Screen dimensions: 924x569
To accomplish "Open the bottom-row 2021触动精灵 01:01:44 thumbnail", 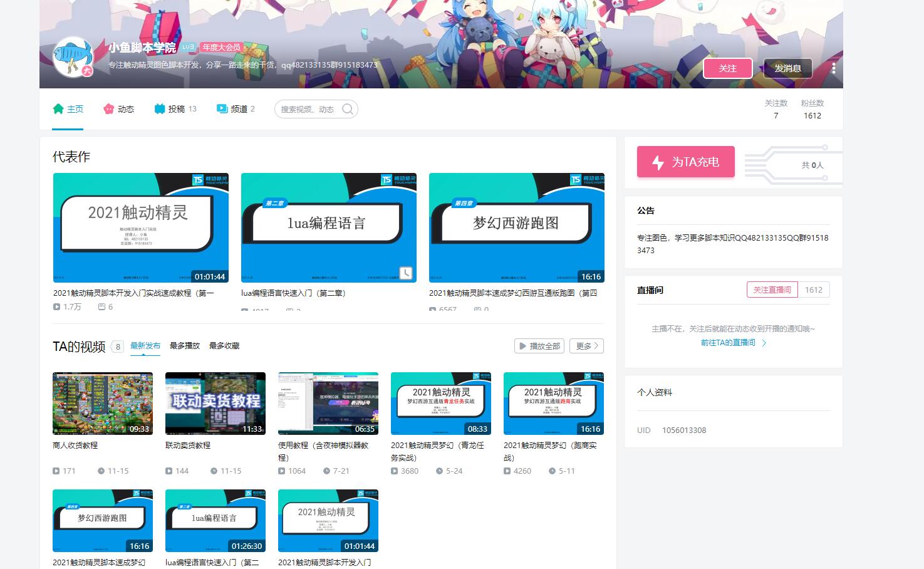I will (x=328, y=521).
